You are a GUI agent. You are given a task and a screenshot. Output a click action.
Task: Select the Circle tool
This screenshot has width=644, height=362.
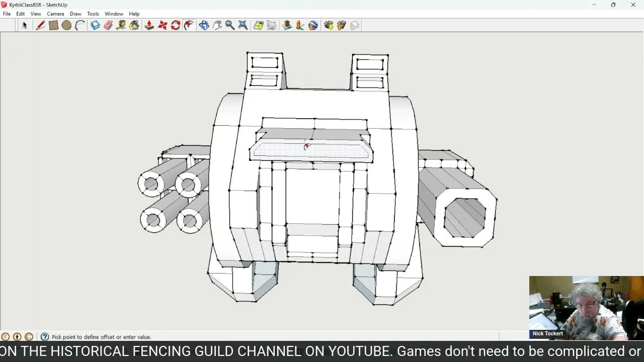[66, 25]
